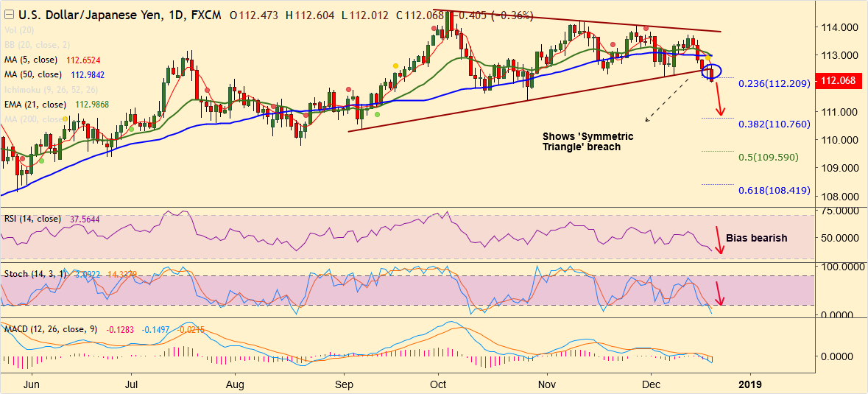Click the Nov label on the time axis
This screenshot has width=868, height=394.
(x=547, y=384)
